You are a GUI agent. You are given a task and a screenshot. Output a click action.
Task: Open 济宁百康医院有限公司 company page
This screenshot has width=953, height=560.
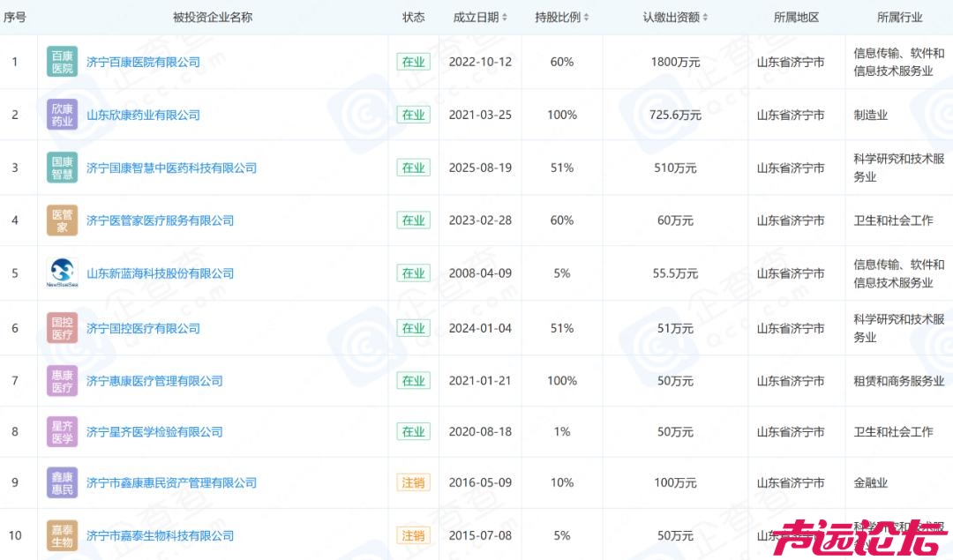point(144,61)
